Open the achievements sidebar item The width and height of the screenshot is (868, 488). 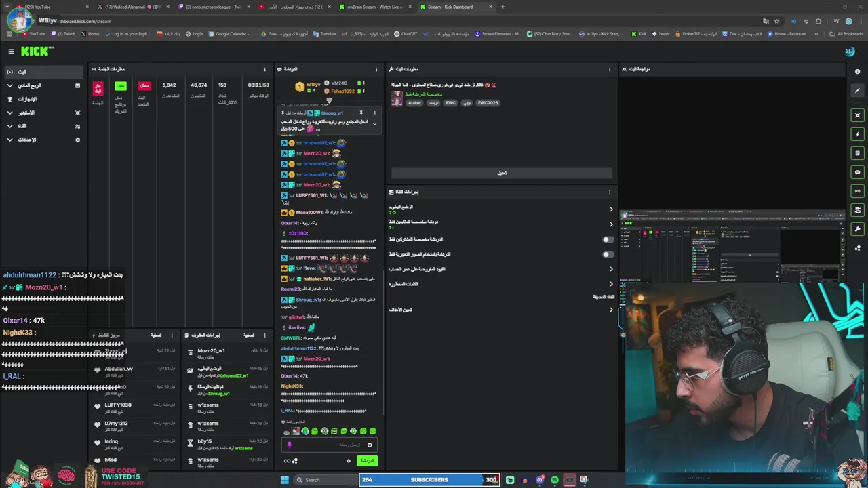42,99
